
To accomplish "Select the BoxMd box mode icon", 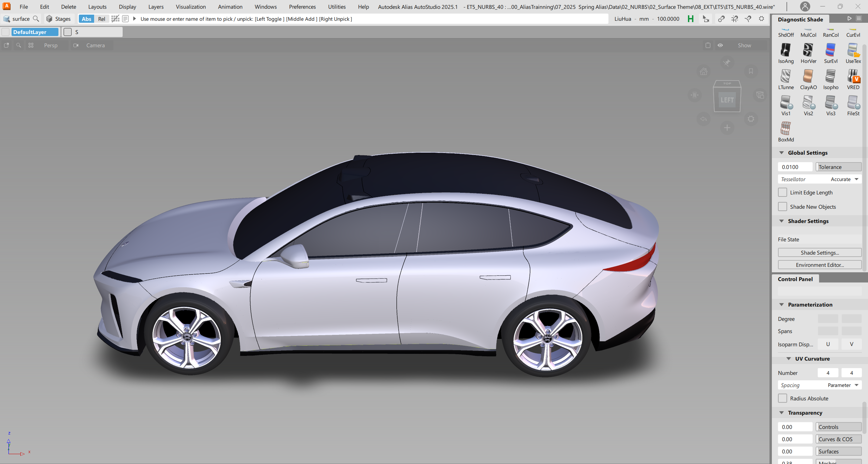I will pyautogui.click(x=785, y=129).
